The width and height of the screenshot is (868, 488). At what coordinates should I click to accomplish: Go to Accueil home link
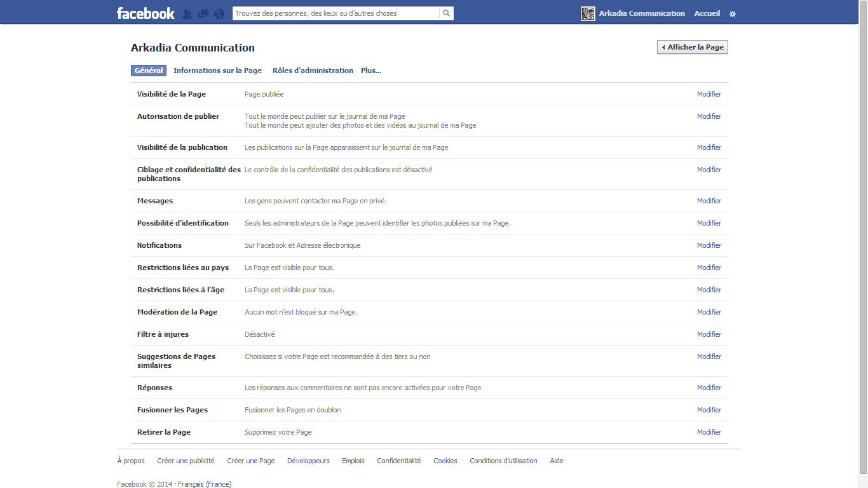click(x=707, y=13)
